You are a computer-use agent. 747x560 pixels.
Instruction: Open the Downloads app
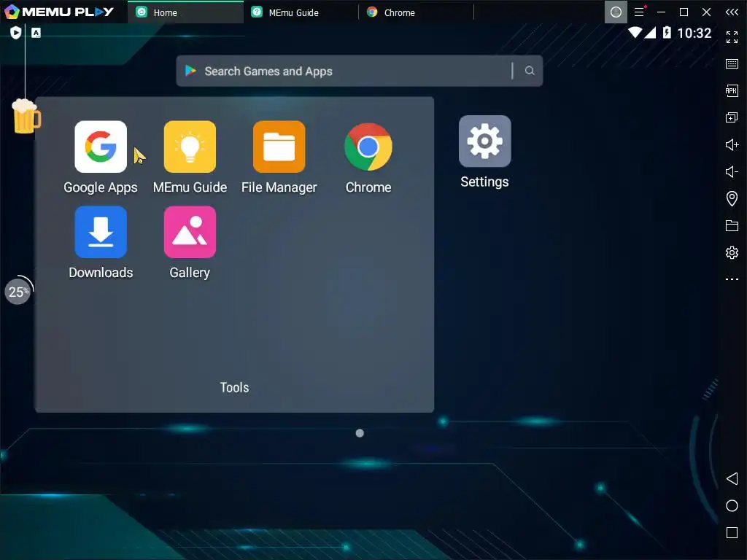(101, 232)
